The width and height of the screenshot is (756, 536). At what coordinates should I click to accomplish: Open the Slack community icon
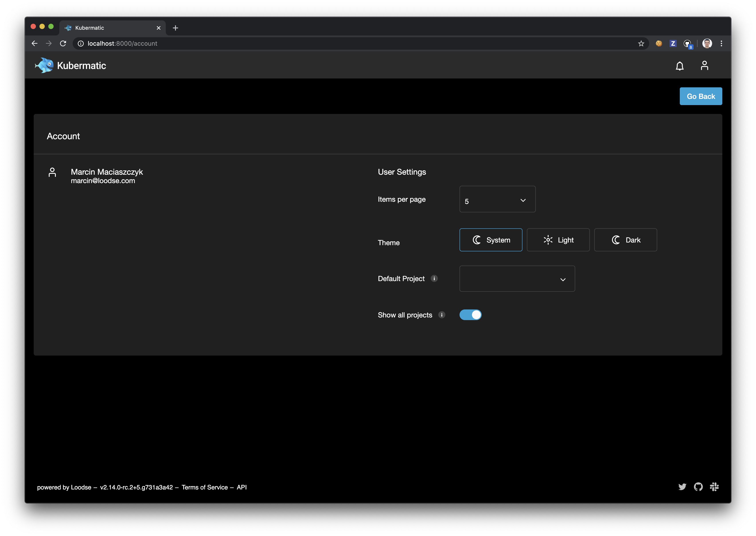tap(714, 487)
